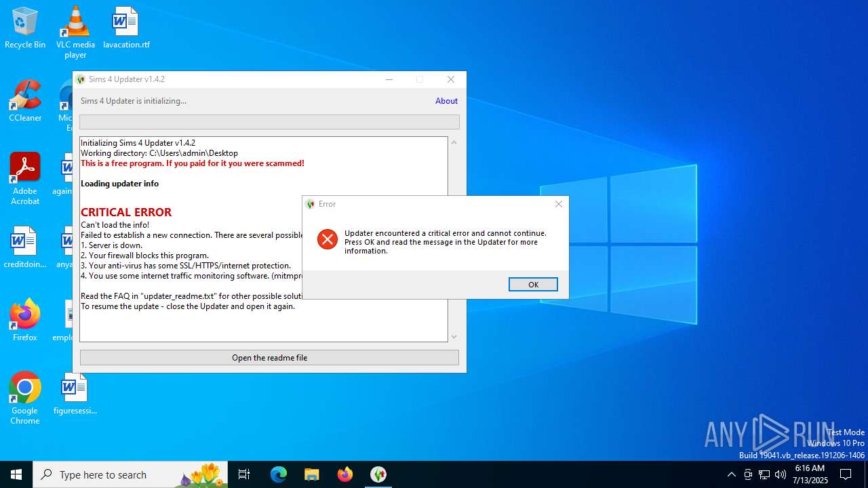868x488 pixels.
Task: Show hidden system tray icons
Action: [731, 474]
